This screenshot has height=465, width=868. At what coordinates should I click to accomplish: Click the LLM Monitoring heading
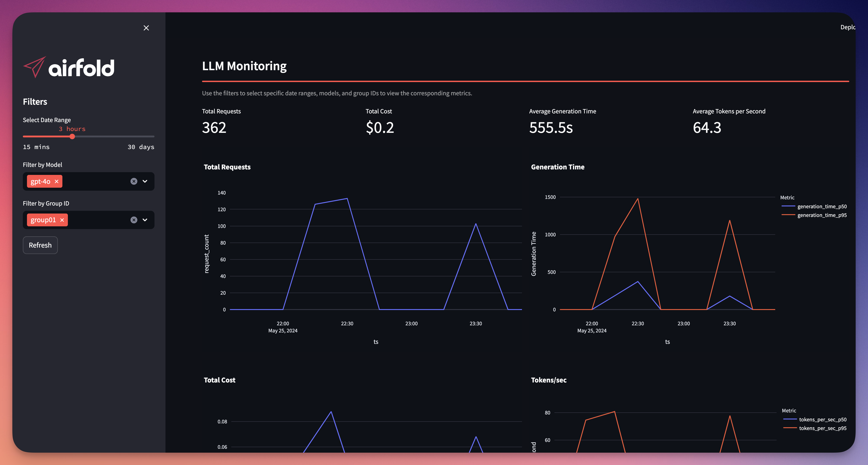click(x=244, y=66)
